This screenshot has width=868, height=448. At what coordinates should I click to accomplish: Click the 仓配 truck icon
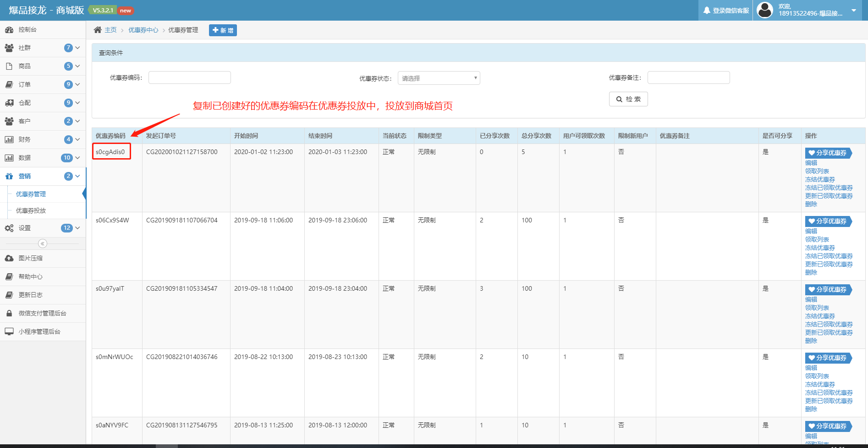point(9,103)
